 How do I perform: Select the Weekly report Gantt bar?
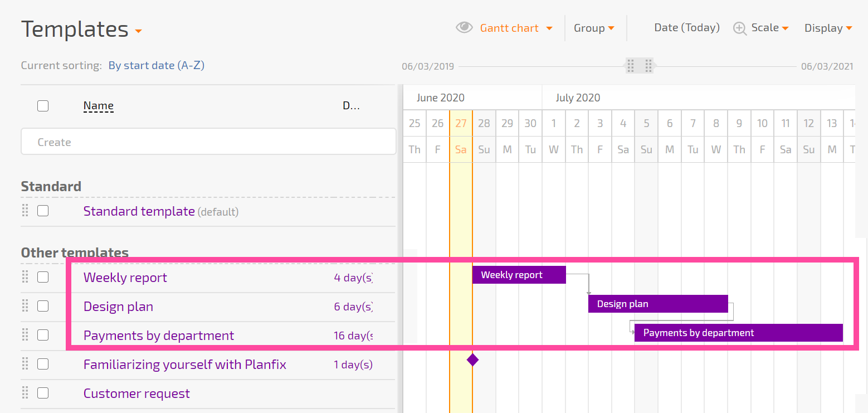[x=519, y=275]
